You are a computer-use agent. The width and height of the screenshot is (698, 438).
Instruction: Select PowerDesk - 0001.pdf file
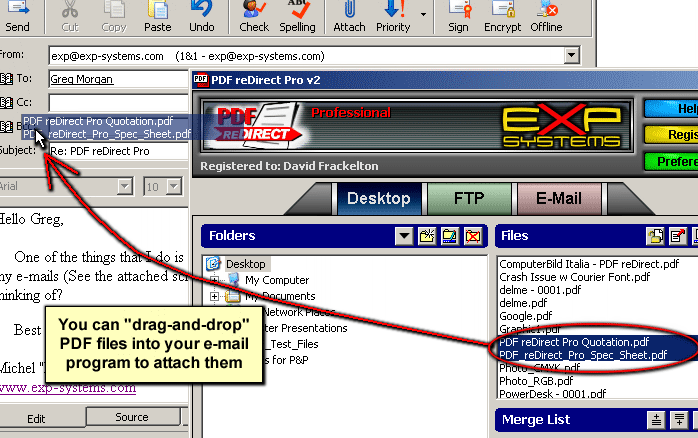552,394
